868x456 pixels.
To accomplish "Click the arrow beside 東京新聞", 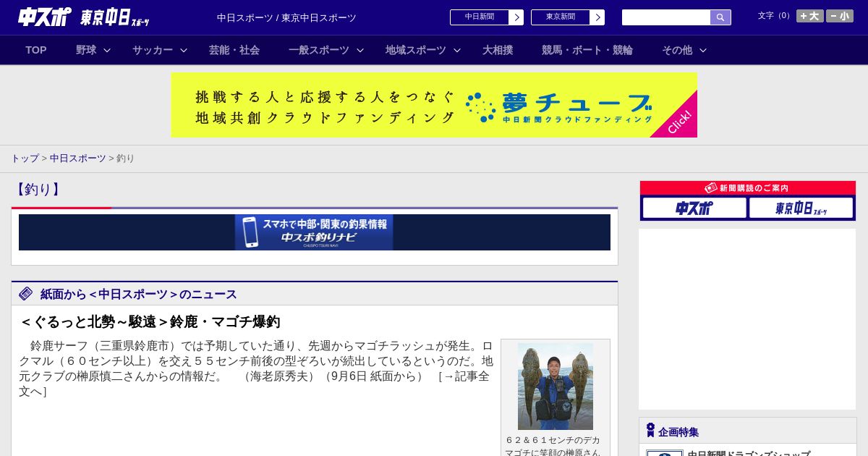I will pyautogui.click(x=597, y=17).
